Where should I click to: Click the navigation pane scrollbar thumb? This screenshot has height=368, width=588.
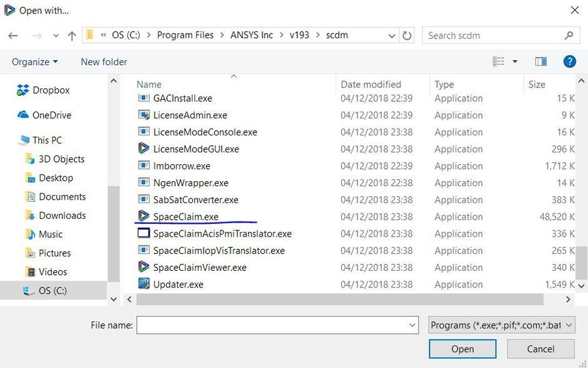113,234
